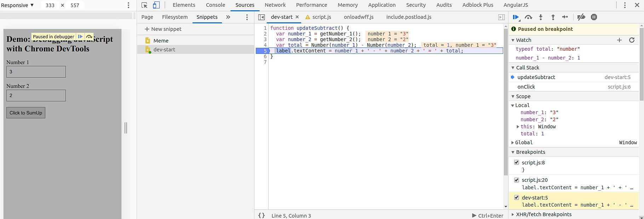Viewport: 644px width, 219px height.
Task: Click the viewport height field 557
Action: 75,5
